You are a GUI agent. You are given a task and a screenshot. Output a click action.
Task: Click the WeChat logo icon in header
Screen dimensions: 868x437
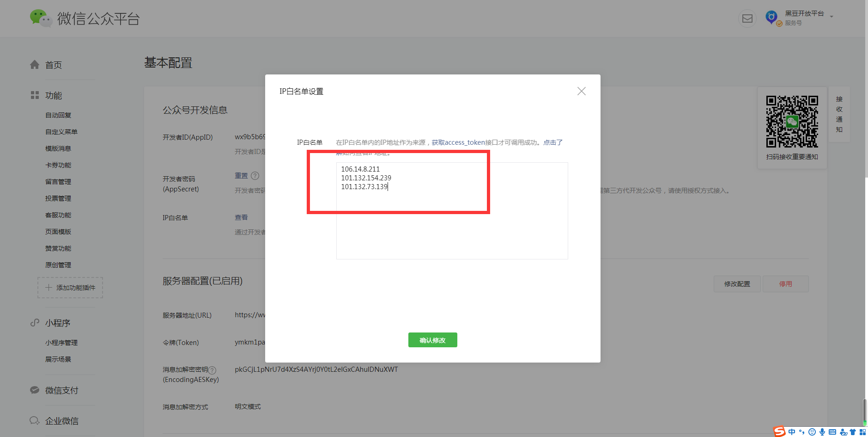[x=41, y=18]
